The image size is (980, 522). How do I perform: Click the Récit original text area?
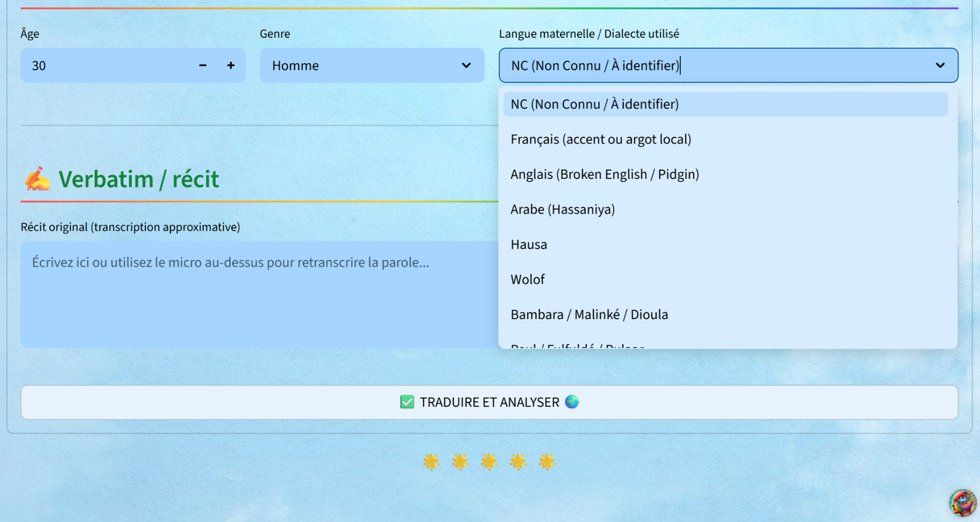[258, 294]
